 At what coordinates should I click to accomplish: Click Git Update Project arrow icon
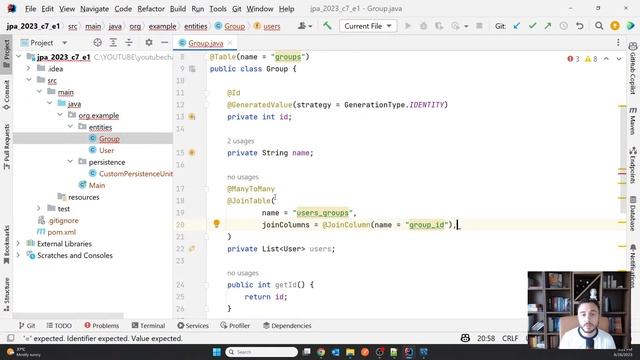pyautogui.click(x=517, y=26)
